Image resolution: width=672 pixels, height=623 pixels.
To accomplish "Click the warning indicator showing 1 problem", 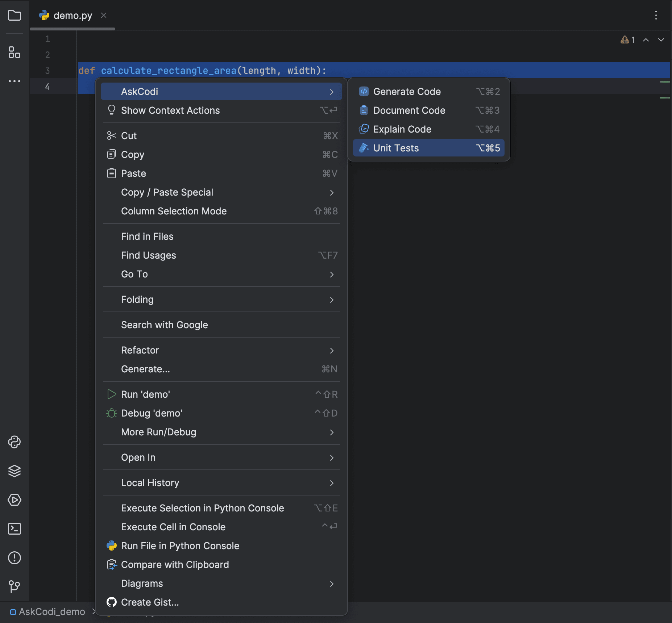I will tap(628, 40).
